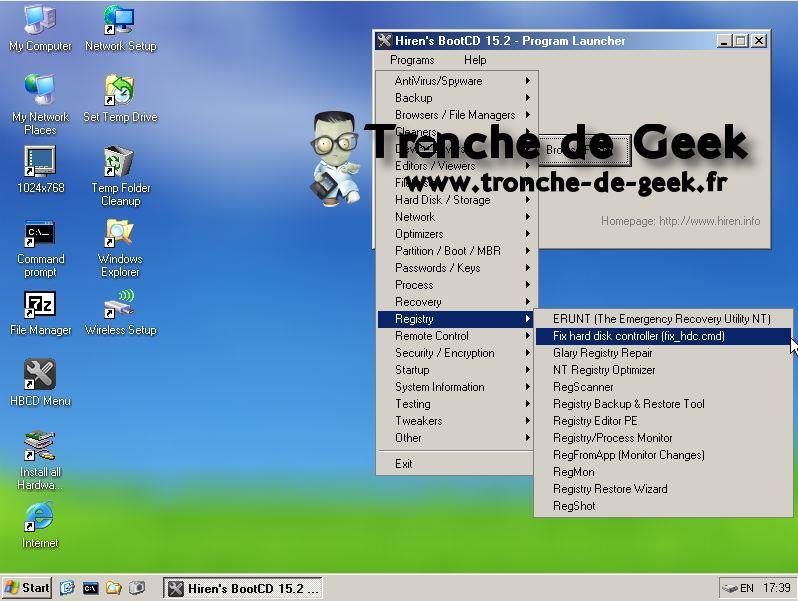Click the fourth quick launch taskbar icon
The image size is (798, 601).
[136, 588]
